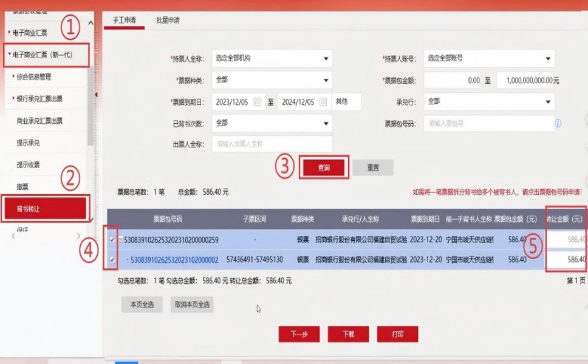
Task: Uncheck the first bill package row checkbox
Action: 111,240
